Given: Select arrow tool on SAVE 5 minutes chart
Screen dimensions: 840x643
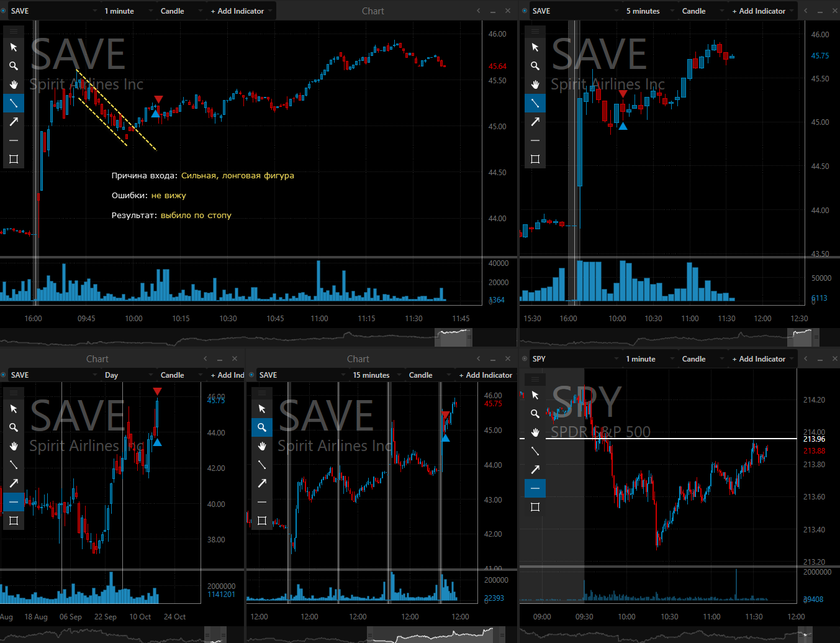Looking at the screenshot, I should coord(535,122).
